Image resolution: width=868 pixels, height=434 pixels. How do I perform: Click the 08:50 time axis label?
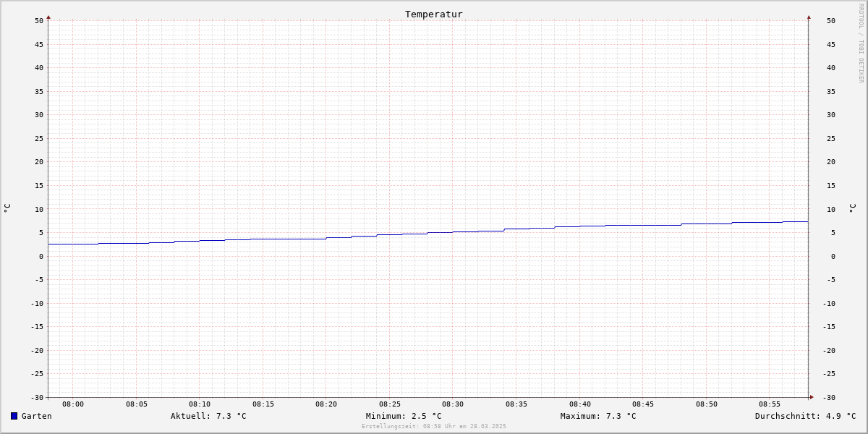[707, 404]
